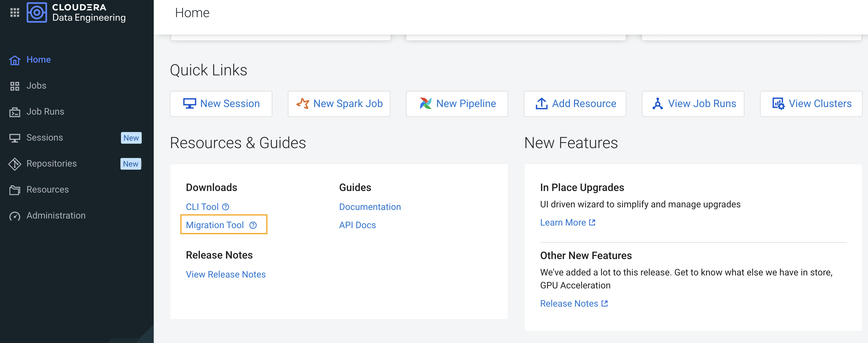Create a New Spark Job

tap(339, 103)
